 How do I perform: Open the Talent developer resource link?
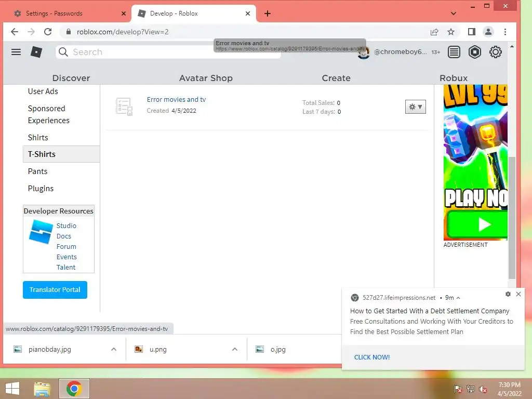(66, 268)
